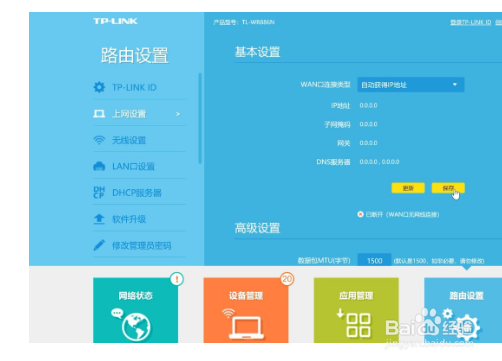The width and height of the screenshot is (502, 361).
Task: Open the 应用管理 tile
Action: [x=356, y=310]
